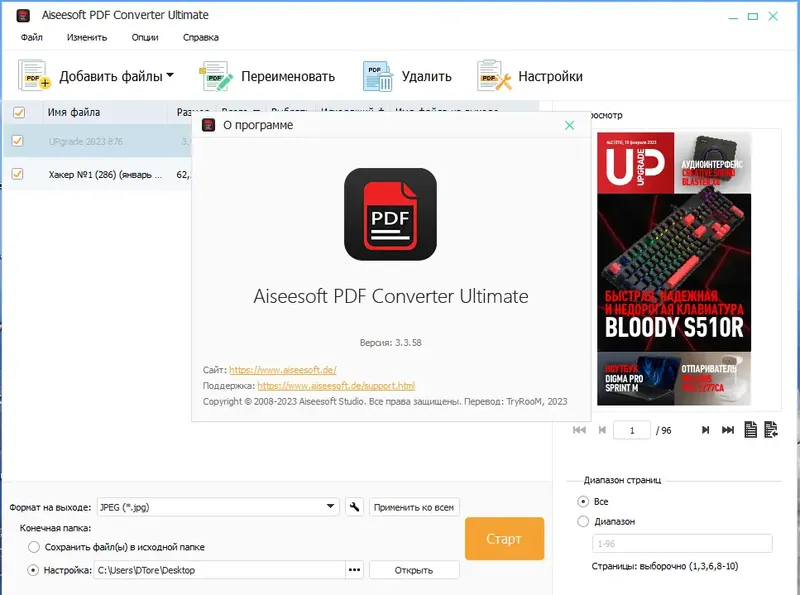Click the wrench icon beside output format
Screen dimensions: 800x595
[354, 506]
